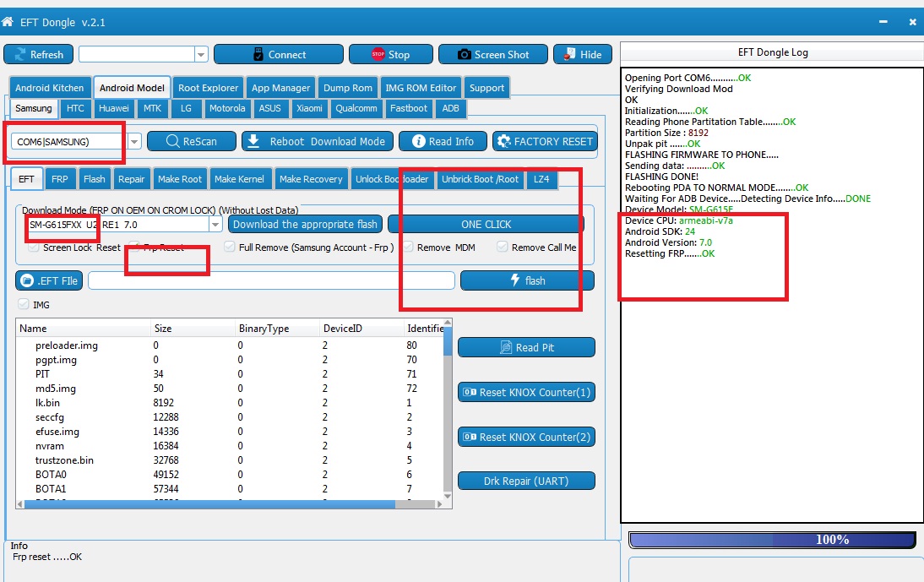Click the home icon in title bar
Image resolution: width=924 pixels, height=582 pixels.
[7, 22]
